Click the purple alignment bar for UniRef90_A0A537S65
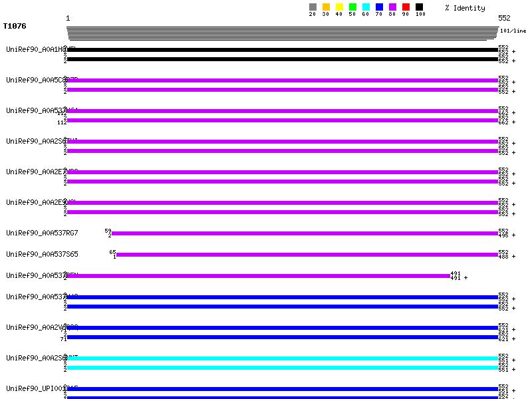 click(307, 255)
